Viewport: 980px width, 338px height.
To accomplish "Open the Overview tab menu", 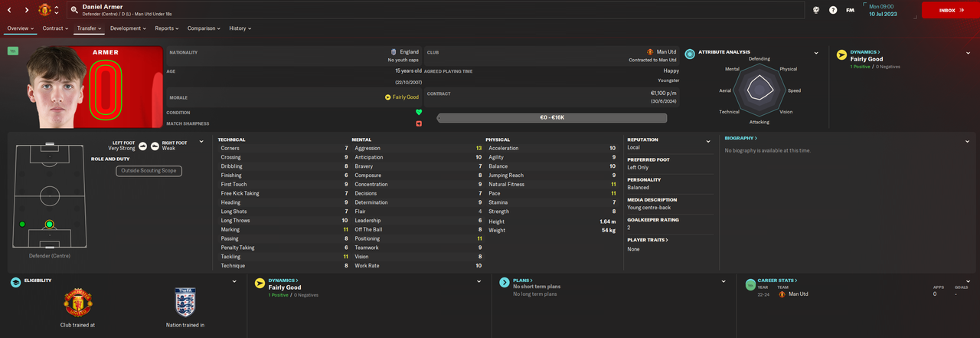I will click(x=21, y=28).
